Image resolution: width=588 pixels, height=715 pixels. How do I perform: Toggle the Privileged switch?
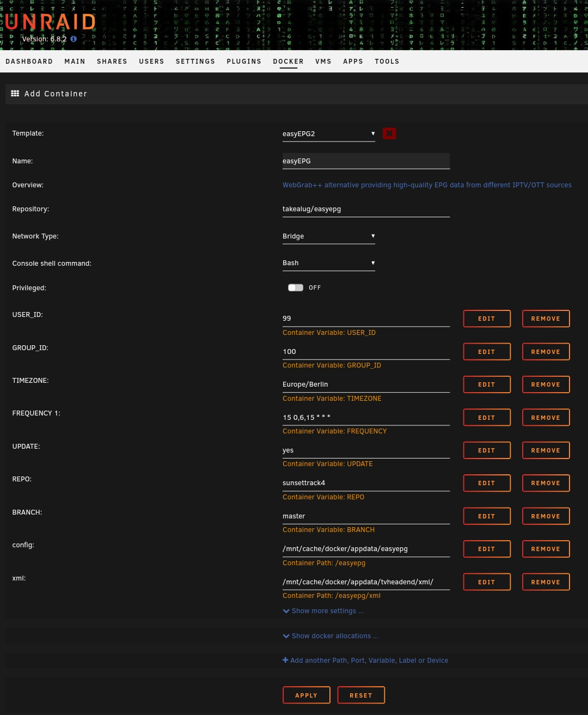pyautogui.click(x=296, y=288)
